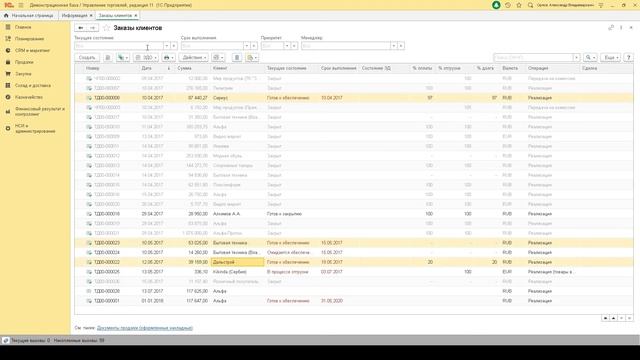Screen dimensions: 640x360
Task: Open the ЭДО dropdown menu
Action: [x=146, y=58]
